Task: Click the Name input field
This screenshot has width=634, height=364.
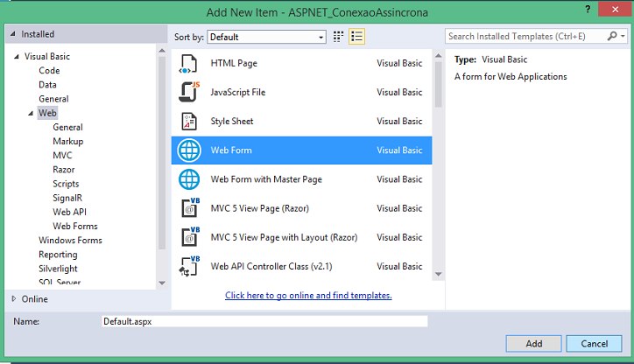Action: click(264, 321)
